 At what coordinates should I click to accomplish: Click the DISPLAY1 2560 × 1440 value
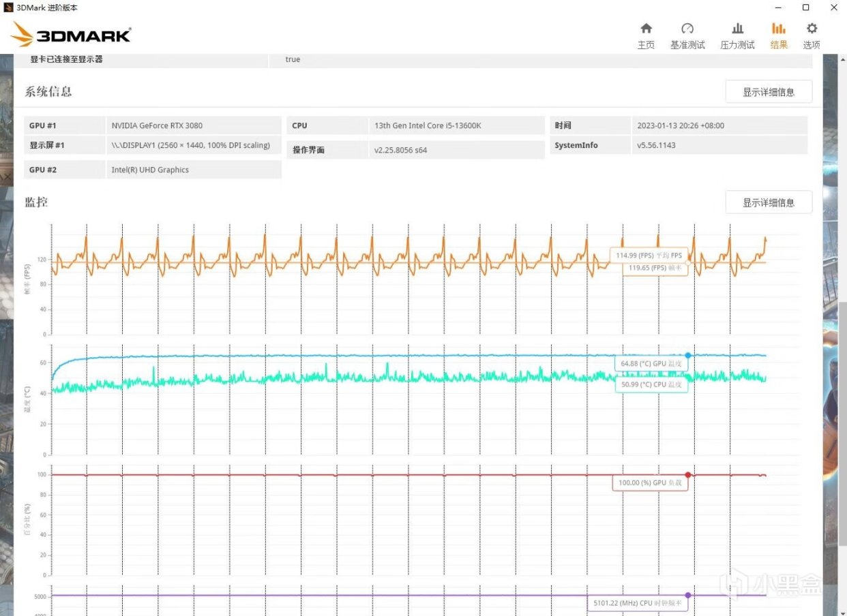(191, 145)
